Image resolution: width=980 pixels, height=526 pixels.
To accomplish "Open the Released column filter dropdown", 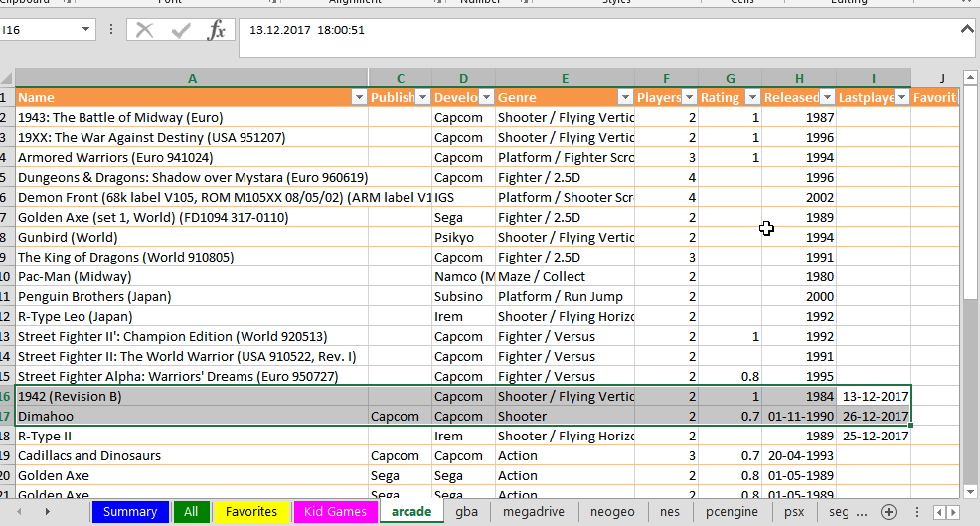I will [x=827, y=97].
